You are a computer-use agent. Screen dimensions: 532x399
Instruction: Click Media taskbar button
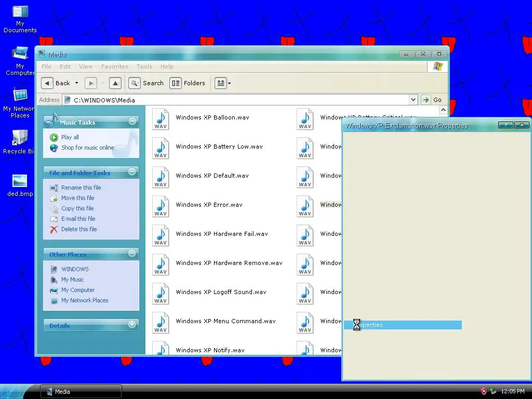point(81,392)
